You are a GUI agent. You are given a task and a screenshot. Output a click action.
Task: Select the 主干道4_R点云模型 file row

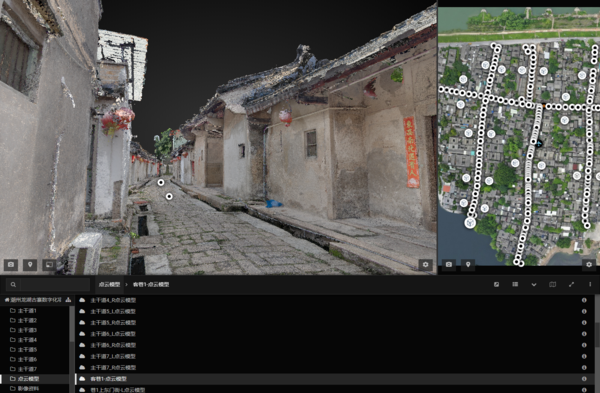click(335, 300)
